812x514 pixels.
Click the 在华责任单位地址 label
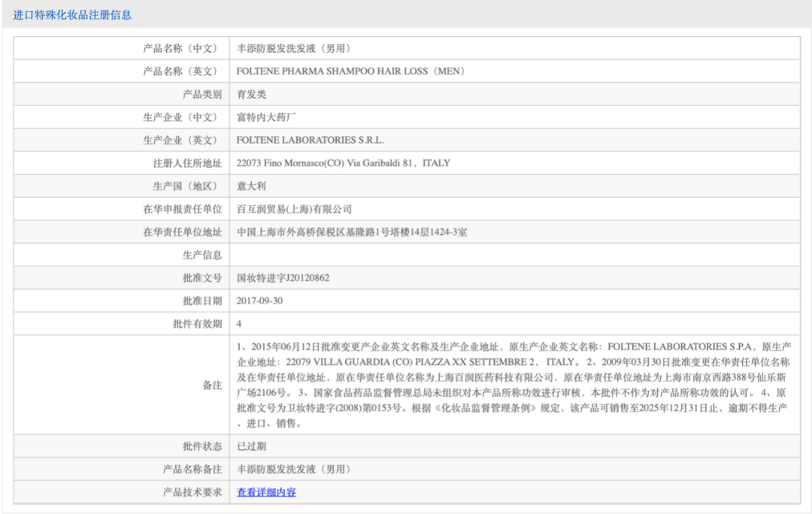pos(182,232)
